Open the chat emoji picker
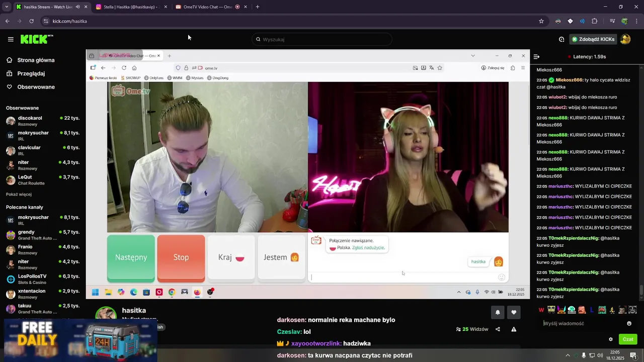The height and width of the screenshot is (362, 644). [629, 323]
